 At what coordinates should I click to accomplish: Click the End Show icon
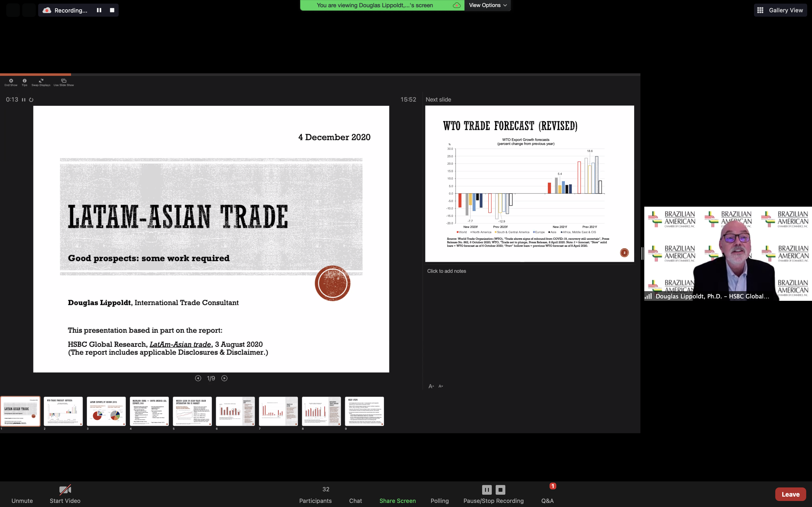(x=11, y=81)
